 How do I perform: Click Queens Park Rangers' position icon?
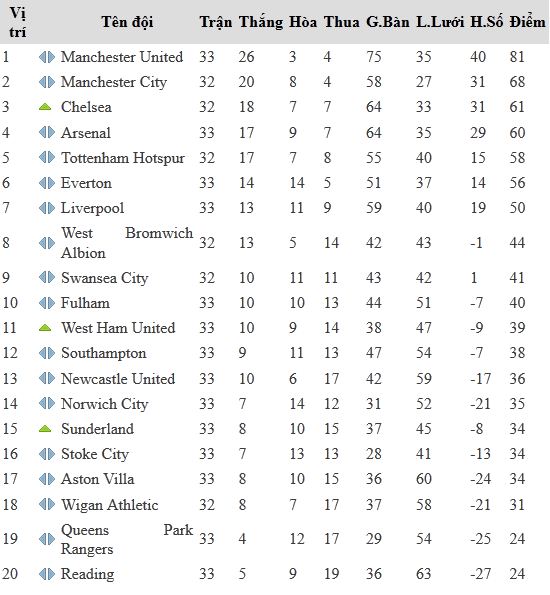[47, 539]
